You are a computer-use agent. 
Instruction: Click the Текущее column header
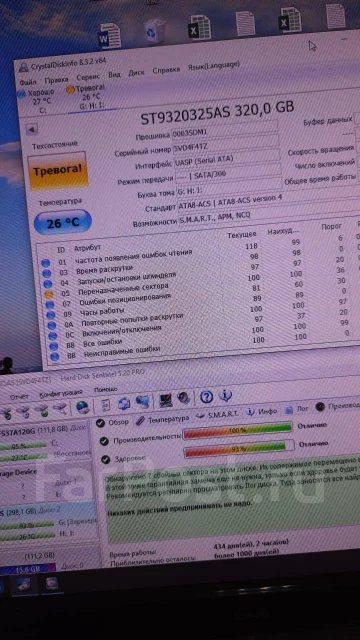[x=242, y=234]
